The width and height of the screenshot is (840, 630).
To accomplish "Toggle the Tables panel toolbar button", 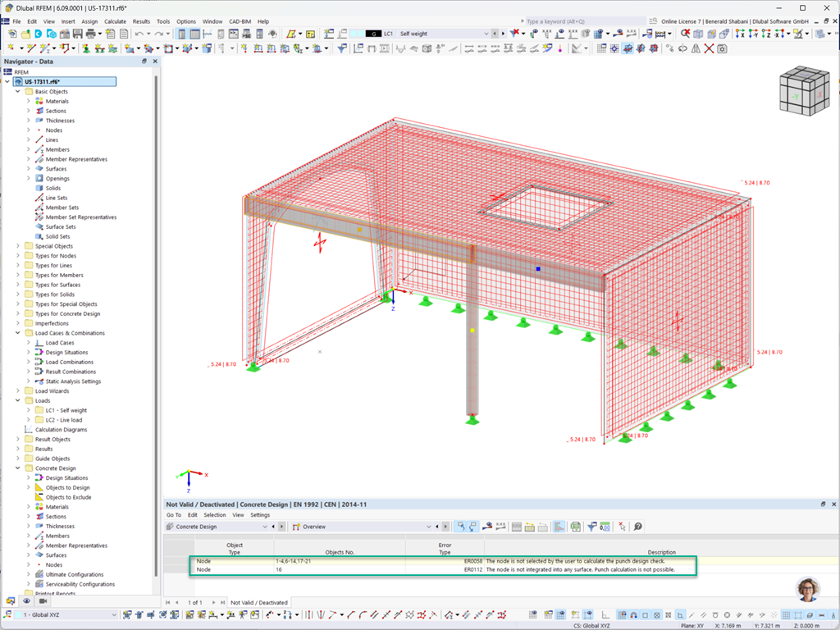I will pos(195,34).
